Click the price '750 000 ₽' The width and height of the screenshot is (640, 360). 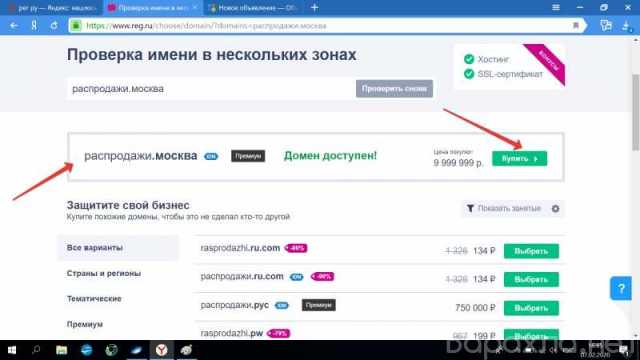pyautogui.click(x=475, y=308)
